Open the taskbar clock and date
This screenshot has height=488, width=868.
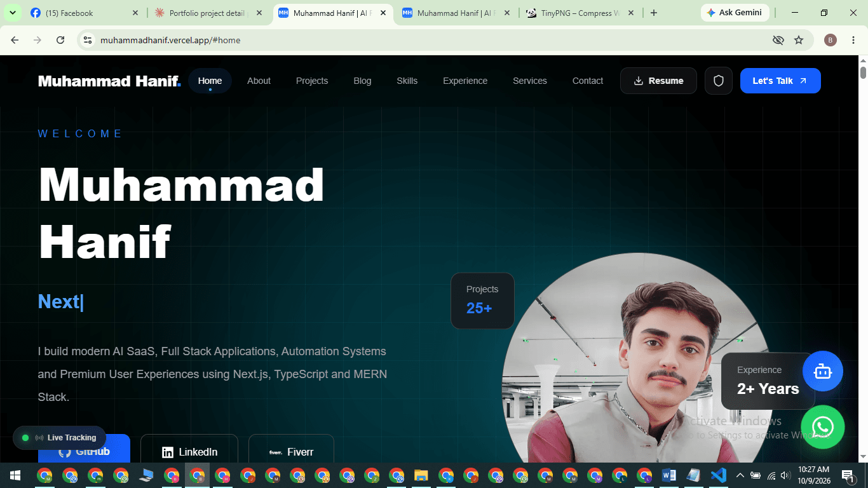[x=814, y=475]
